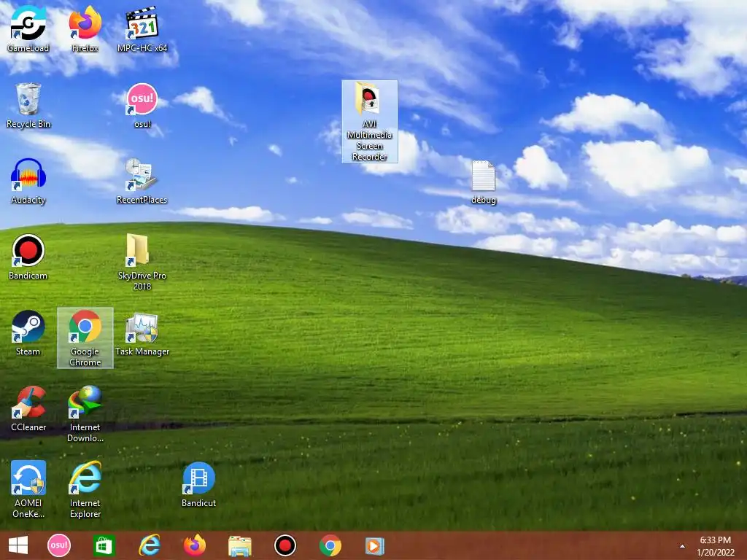Select the RecentPlaces shortcut

click(x=142, y=181)
